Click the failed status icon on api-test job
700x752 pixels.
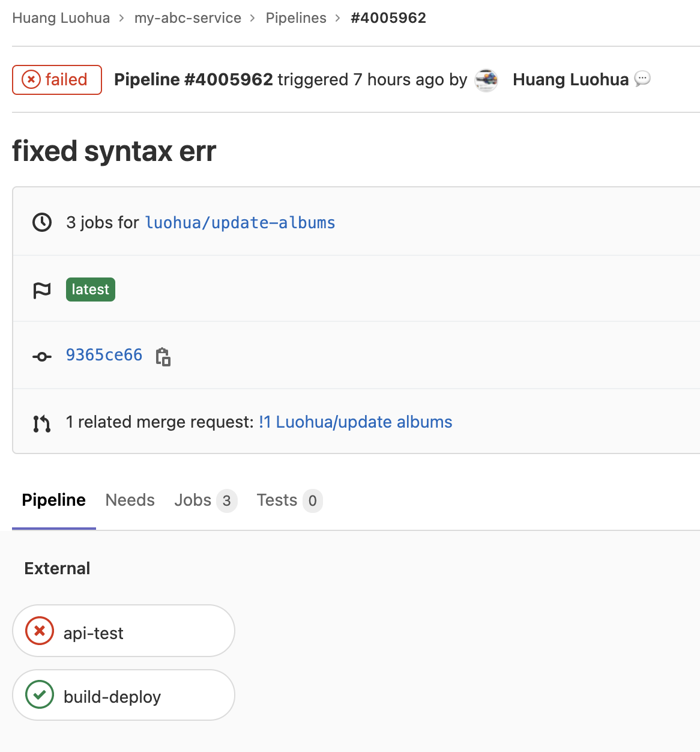[x=40, y=631]
